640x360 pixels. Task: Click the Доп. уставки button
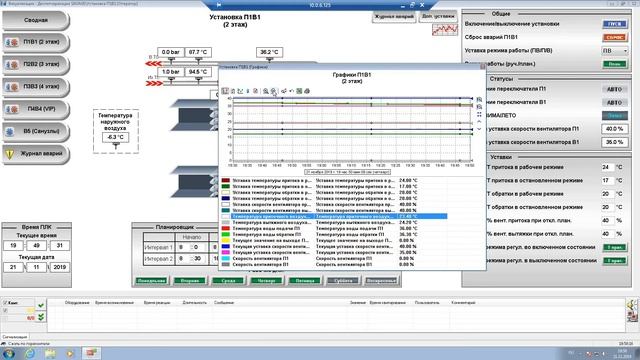pyautogui.click(x=438, y=16)
